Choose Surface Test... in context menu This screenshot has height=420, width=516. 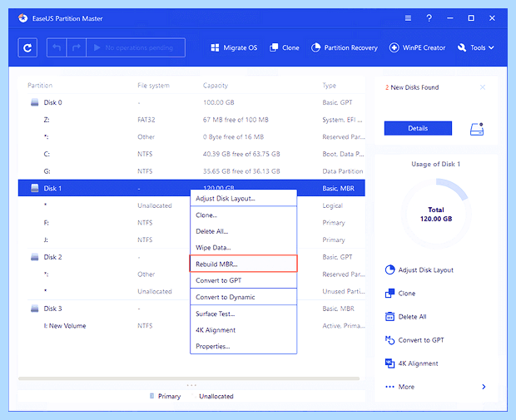[244, 314]
